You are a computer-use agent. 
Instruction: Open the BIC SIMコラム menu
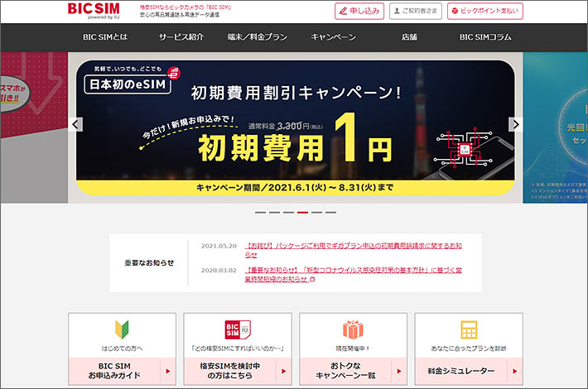[x=485, y=37]
